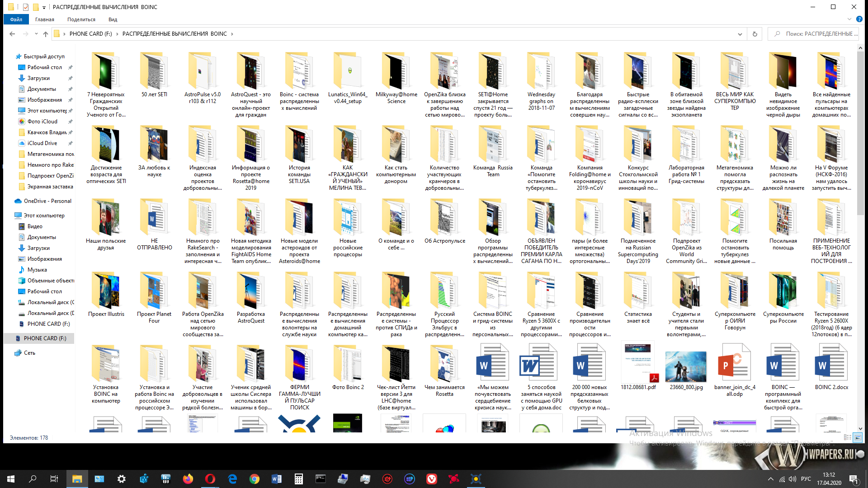The image size is (868, 488).
Task: Open Windows Start menu
Action: tap(10, 479)
